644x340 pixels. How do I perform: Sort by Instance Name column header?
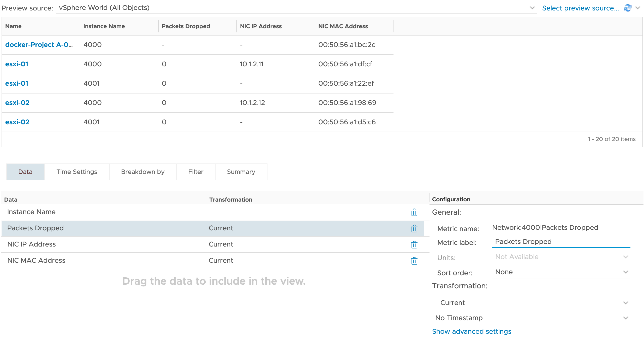point(119,26)
